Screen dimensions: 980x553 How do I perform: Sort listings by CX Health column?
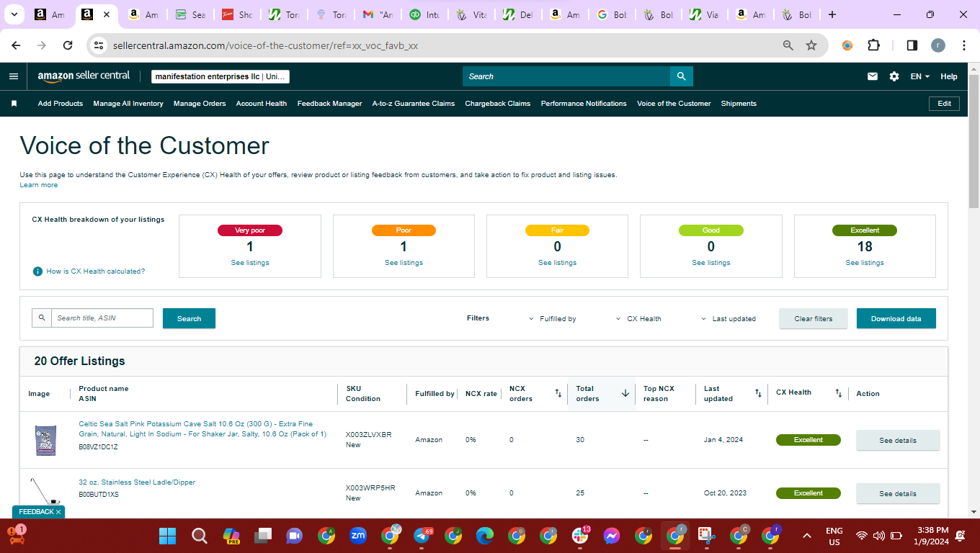pyautogui.click(x=838, y=393)
